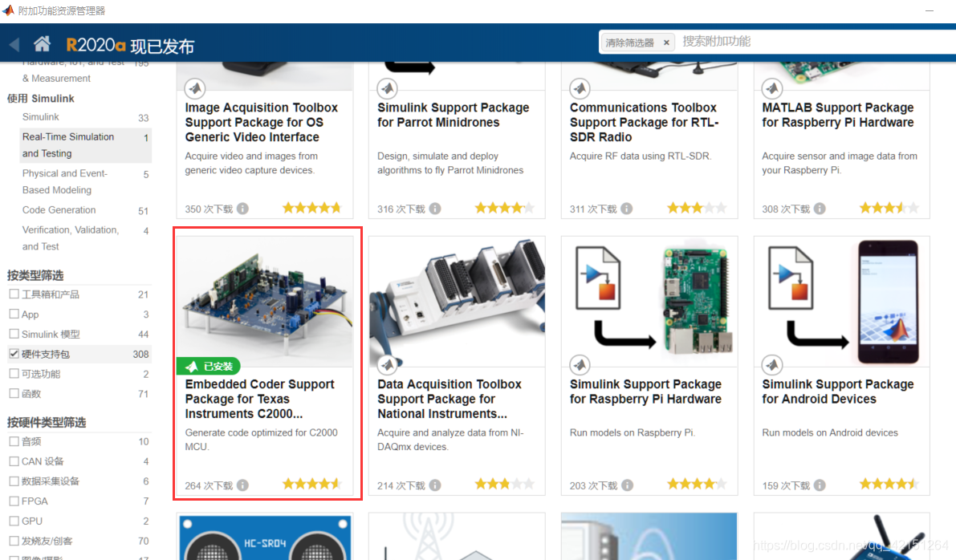
Task: Open Communications Toolbox RTL-SDR Radio package title
Action: pos(645,123)
